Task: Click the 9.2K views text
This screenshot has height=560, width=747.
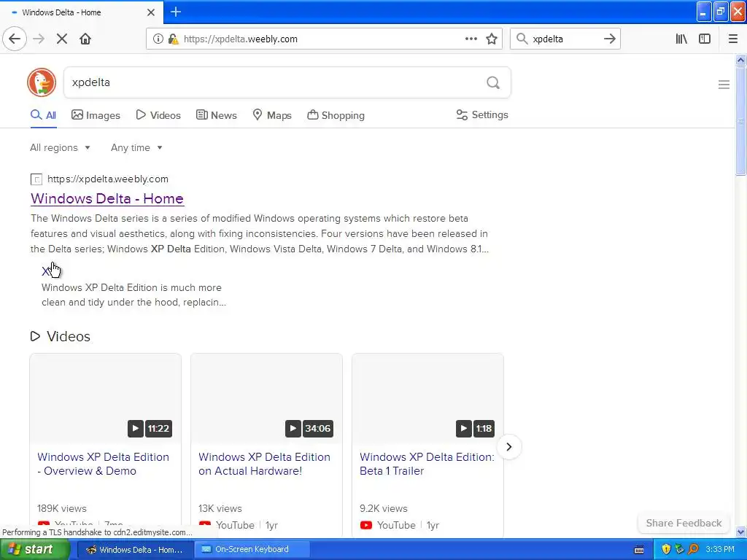Action: [x=384, y=508]
